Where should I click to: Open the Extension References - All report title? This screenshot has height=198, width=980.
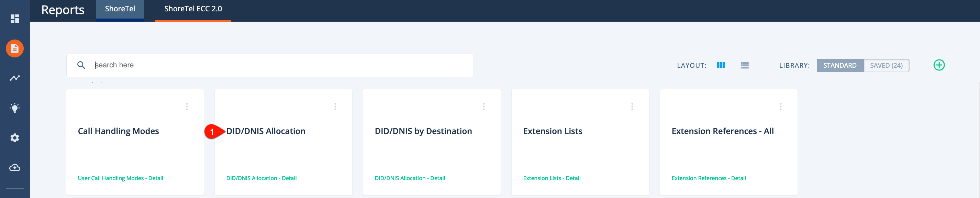click(x=722, y=131)
